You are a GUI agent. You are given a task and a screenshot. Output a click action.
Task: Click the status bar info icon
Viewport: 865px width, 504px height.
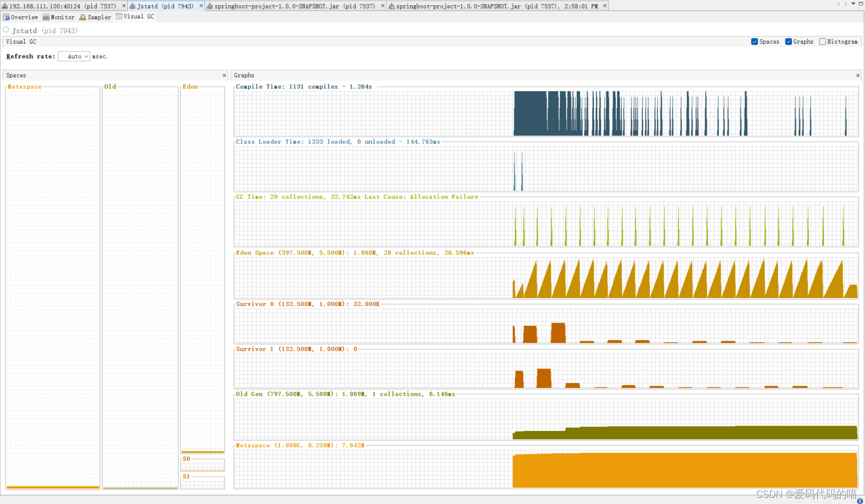pos(860,500)
